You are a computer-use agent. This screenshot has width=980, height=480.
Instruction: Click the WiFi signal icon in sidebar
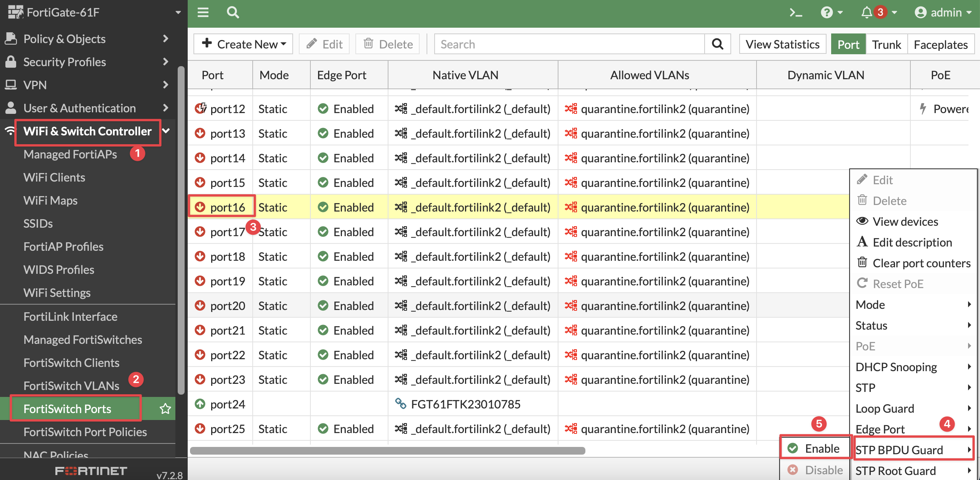[x=9, y=131]
